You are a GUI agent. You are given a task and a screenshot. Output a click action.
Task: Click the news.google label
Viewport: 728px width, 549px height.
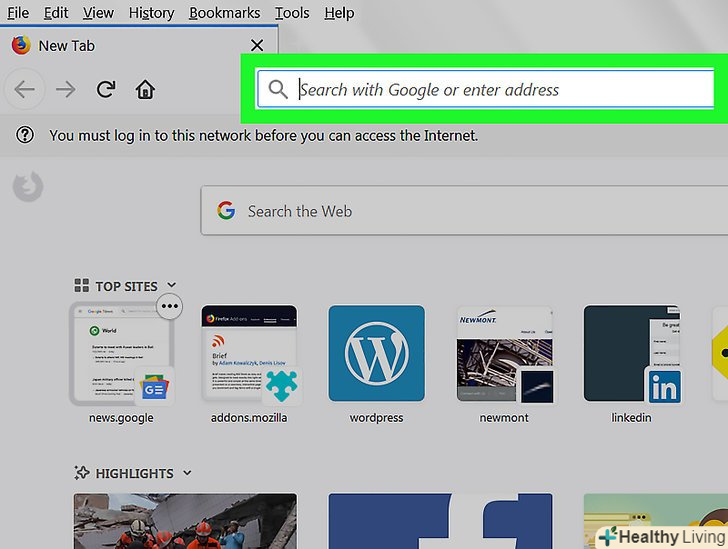tap(121, 418)
